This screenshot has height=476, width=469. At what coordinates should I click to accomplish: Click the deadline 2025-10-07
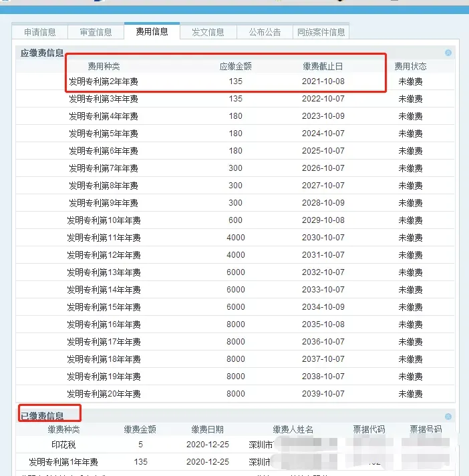[323, 151]
